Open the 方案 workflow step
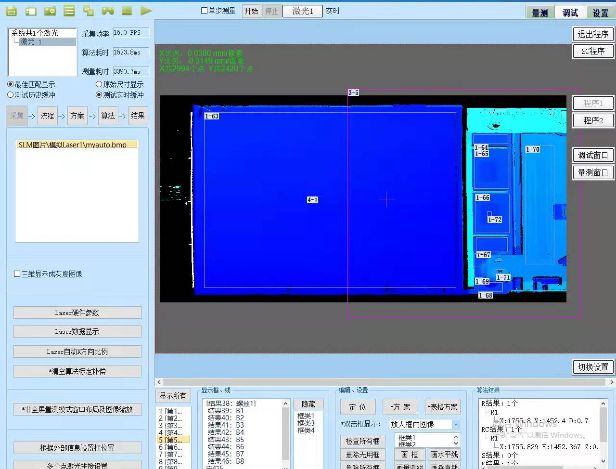 77,115
